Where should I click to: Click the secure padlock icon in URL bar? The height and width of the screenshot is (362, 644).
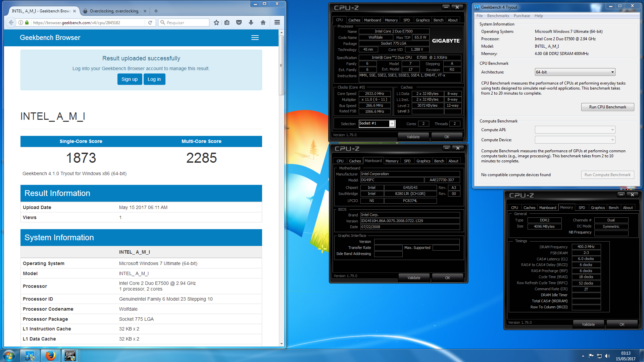pyautogui.click(x=27, y=22)
